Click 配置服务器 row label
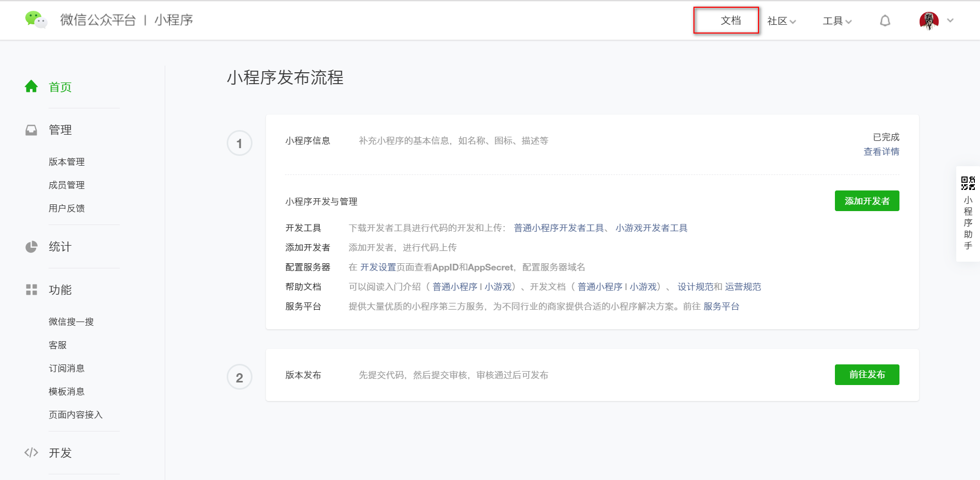Screen dimensions: 980x480 tap(308, 267)
